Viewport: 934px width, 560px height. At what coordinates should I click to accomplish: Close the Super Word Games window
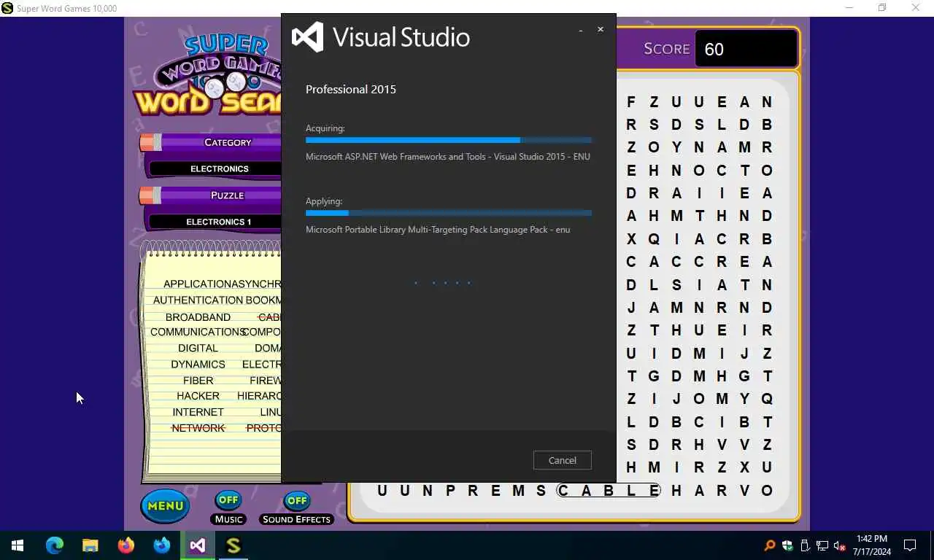916,8
